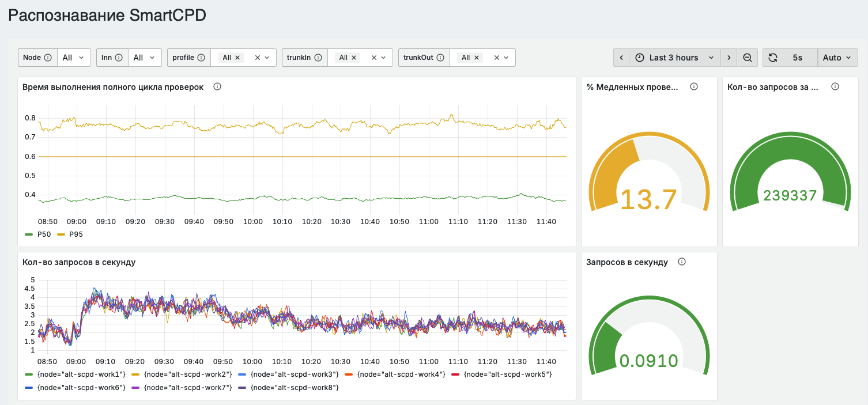Shift time range forward with right arrow
Viewport: 868px width, 405px height.
tap(729, 58)
